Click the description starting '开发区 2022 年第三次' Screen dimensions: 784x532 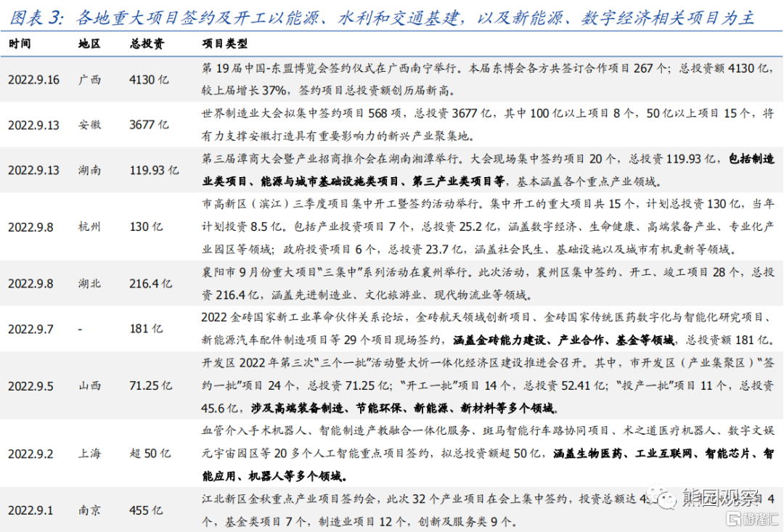(x=488, y=386)
